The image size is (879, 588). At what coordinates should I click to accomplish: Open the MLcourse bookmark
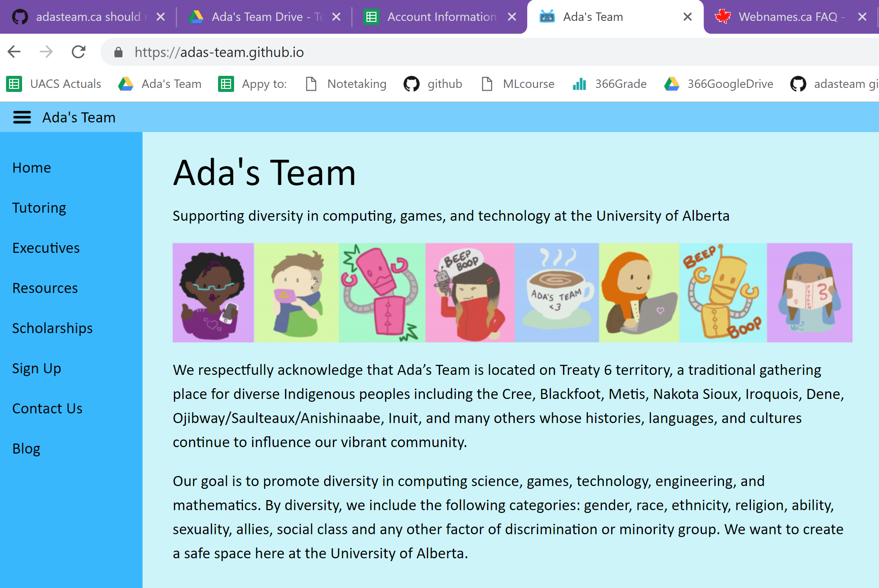tap(518, 84)
